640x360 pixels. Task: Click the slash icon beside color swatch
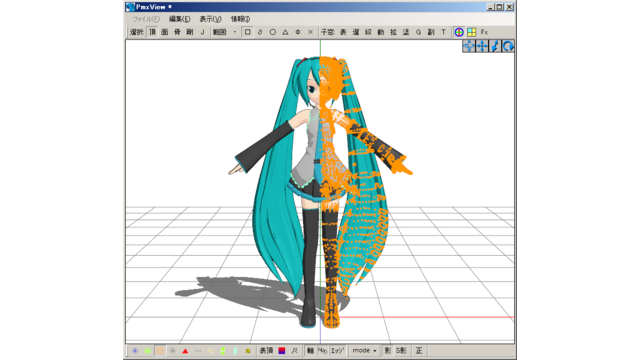294,351
